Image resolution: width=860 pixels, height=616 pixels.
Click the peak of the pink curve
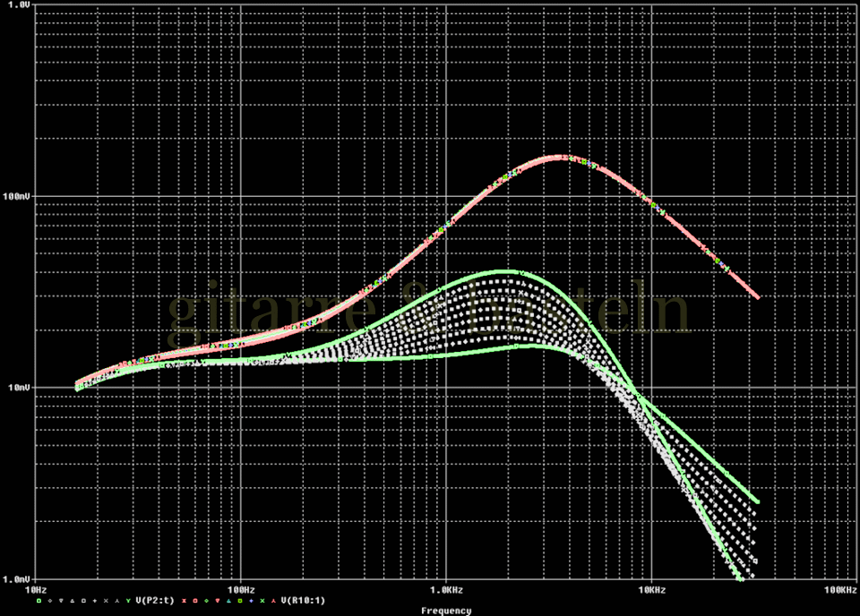click(x=562, y=158)
